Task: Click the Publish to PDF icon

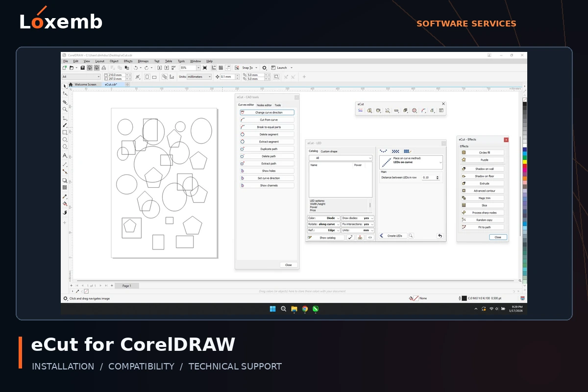Action: pos(173,68)
